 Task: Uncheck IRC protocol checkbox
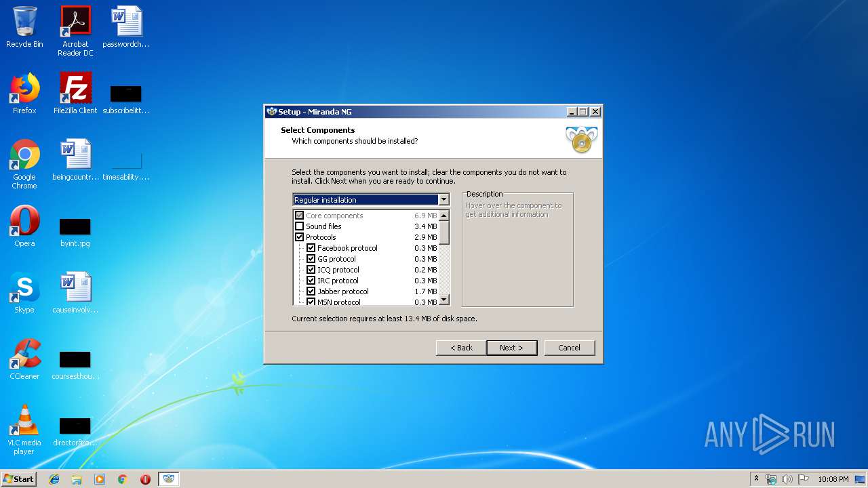tap(311, 281)
